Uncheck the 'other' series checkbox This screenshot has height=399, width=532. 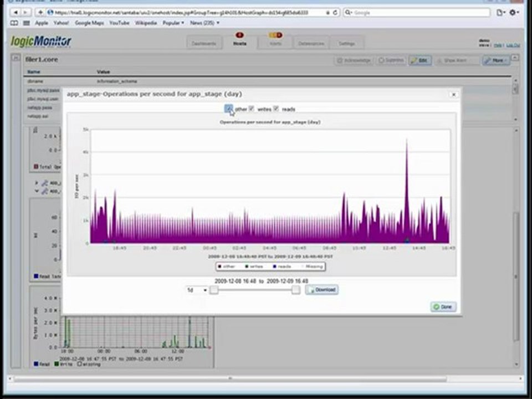pyautogui.click(x=229, y=109)
